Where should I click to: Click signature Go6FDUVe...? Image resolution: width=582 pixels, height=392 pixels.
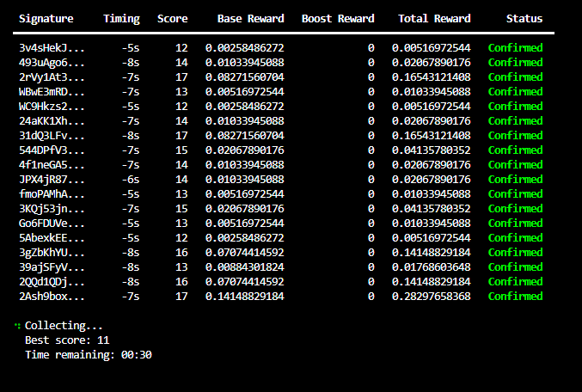point(52,224)
